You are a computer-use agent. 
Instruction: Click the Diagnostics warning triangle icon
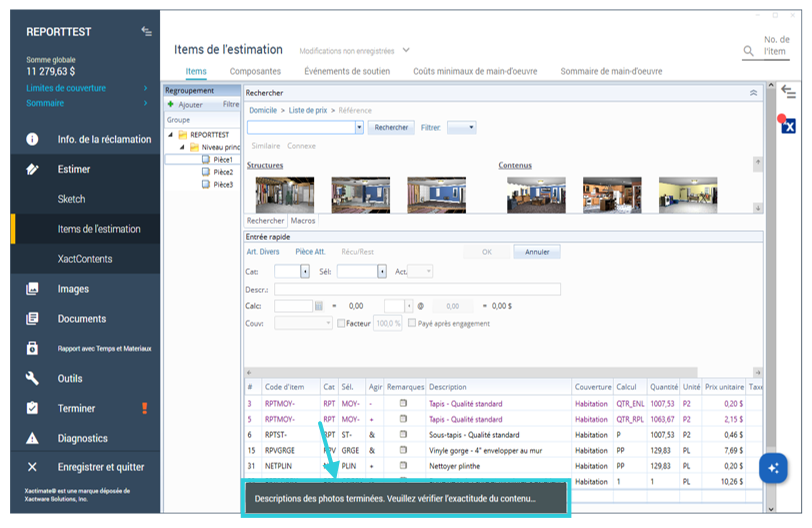pyautogui.click(x=32, y=438)
